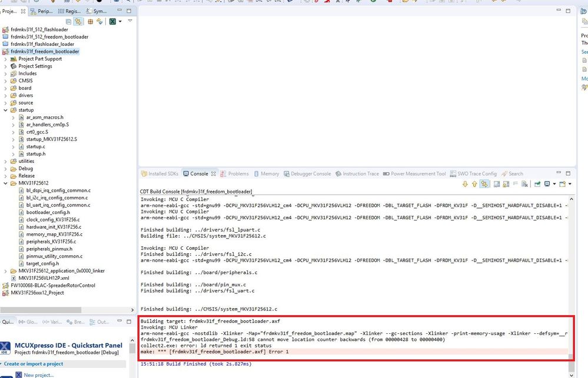Click open new console icon
The height and width of the screenshot is (378, 588).
562,184
